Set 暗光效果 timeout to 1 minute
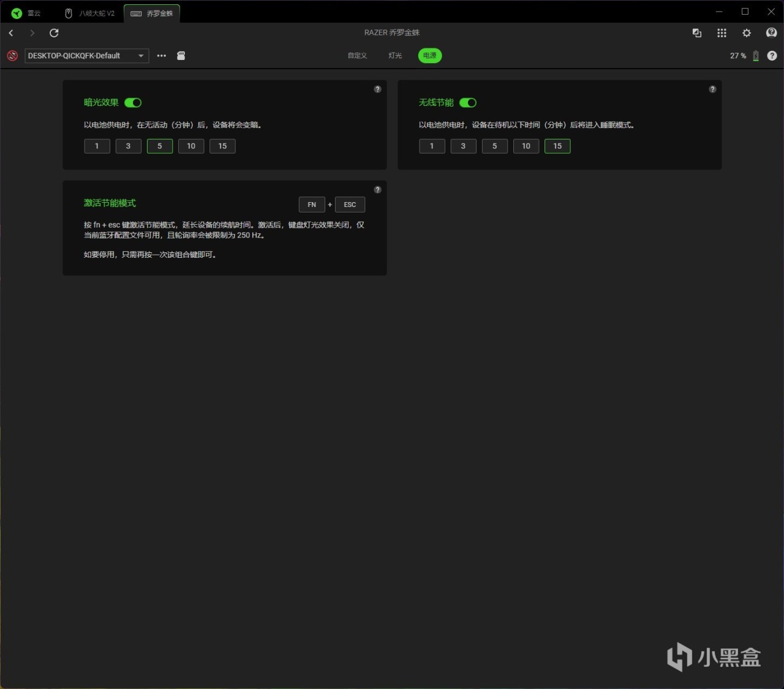The image size is (784, 689). click(x=97, y=146)
